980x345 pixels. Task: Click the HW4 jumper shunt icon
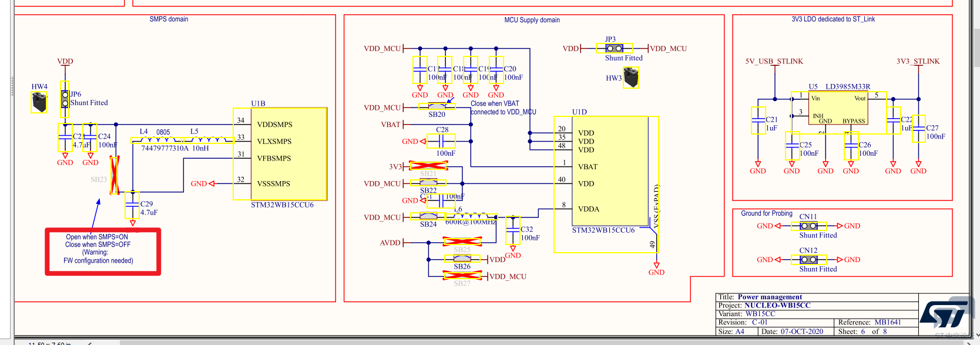[x=39, y=103]
